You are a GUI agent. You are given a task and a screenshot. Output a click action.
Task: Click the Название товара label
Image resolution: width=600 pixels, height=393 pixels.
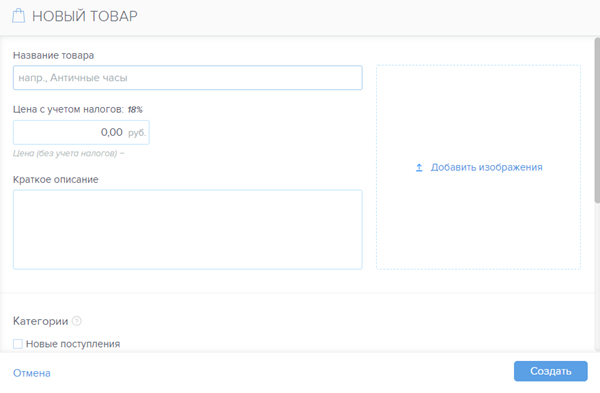[x=54, y=55]
